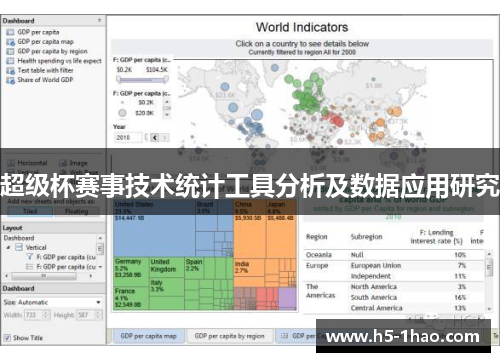Open the Size Automatic dropdown
Screen dimensions: 500x362
point(52,302)
